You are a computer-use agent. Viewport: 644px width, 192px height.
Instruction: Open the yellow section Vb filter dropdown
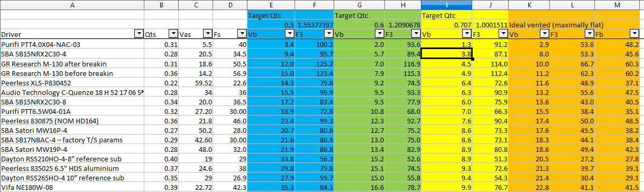point(467,34)
